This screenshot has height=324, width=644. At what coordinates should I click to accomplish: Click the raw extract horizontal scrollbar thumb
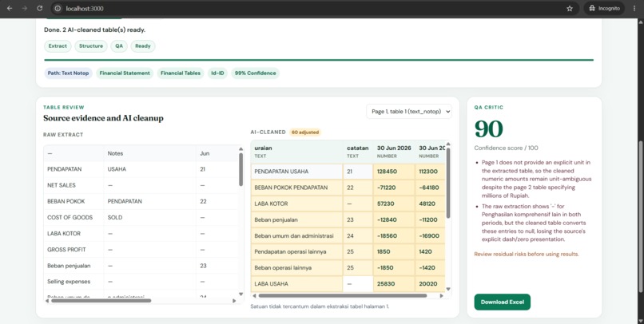click(101, 301)
